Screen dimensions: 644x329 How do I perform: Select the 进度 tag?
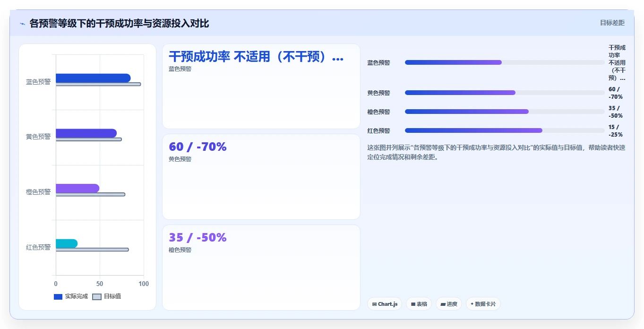click(449, 304)
